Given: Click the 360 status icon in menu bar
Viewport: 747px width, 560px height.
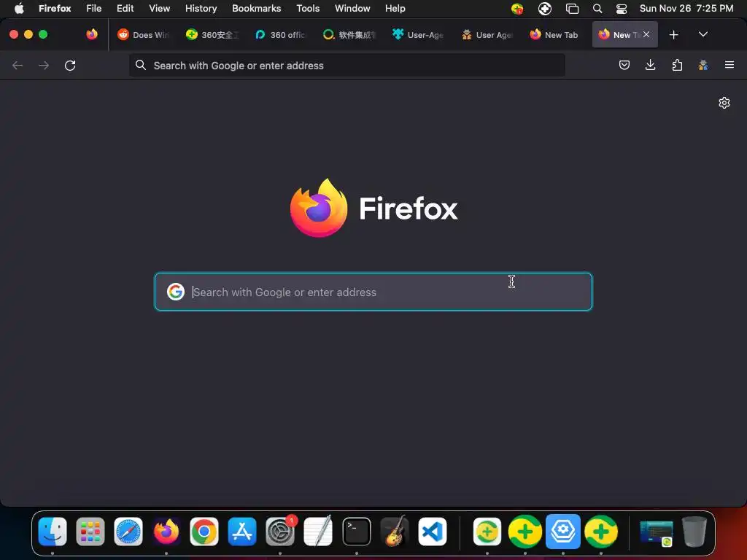Looking at the screenshot, I should point(517,9).
